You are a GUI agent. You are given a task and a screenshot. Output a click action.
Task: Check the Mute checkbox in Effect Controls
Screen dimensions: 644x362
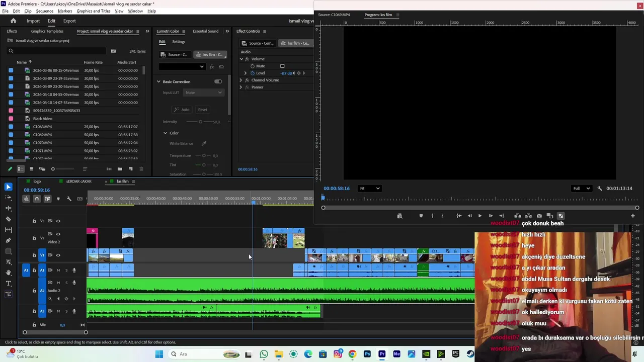click(x=282, y=66)
